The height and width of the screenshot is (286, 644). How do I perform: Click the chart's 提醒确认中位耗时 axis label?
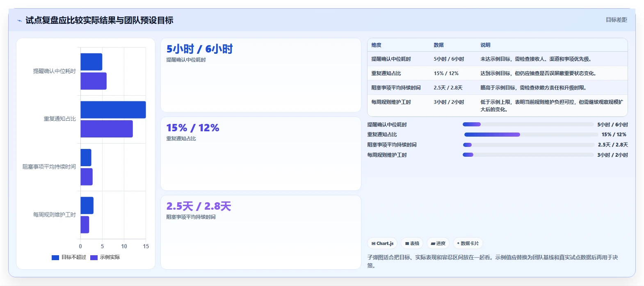tap(55, 71)
